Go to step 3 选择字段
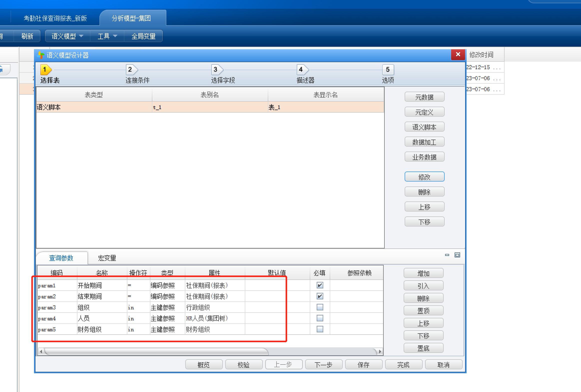The height and width of the screenshot is (392, 581). tap(217, 69)
